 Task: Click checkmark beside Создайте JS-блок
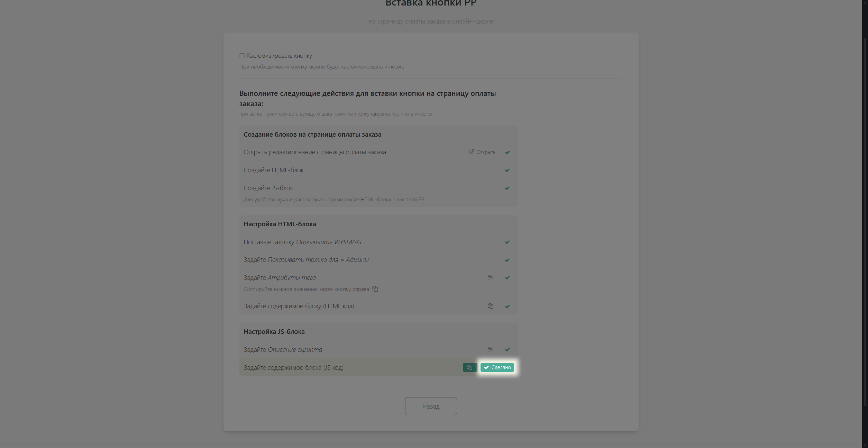tap(507, 188)
